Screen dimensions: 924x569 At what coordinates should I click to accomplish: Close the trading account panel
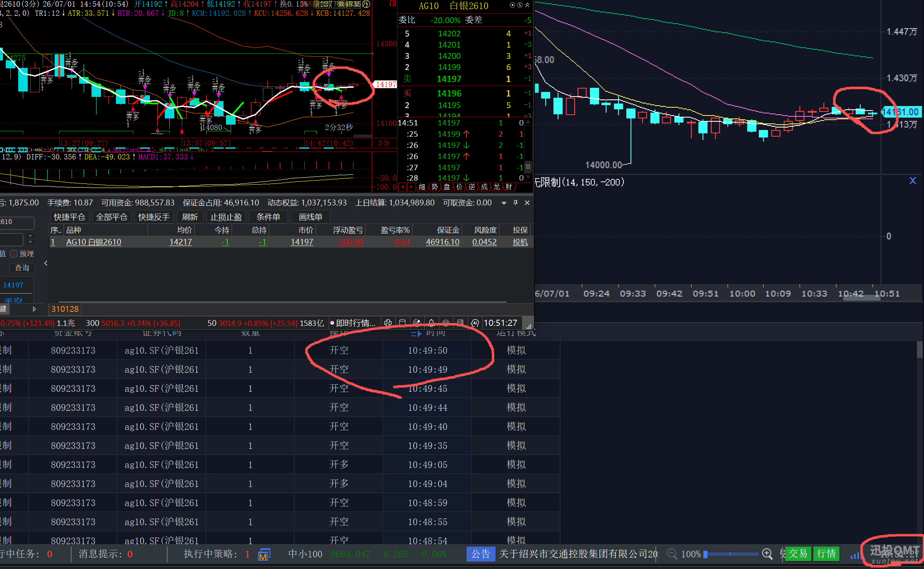click(x=527, y=203)
